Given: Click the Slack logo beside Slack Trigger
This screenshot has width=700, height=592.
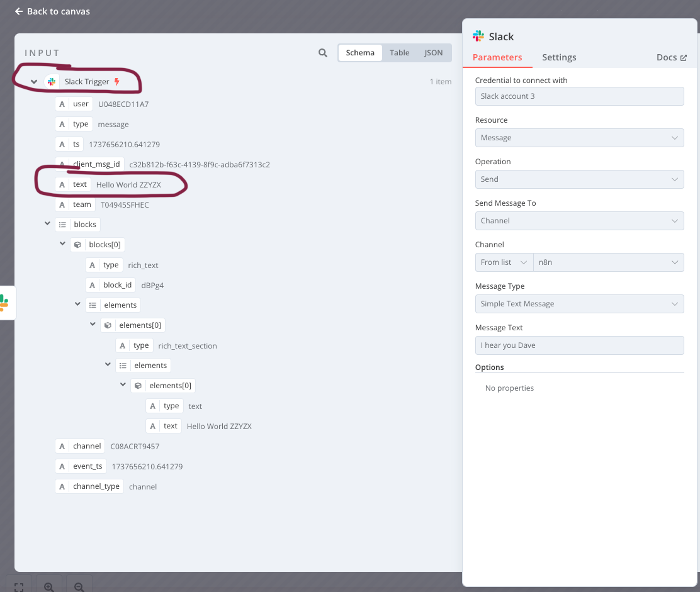Looking at the screenshot, I should (52, 82).
